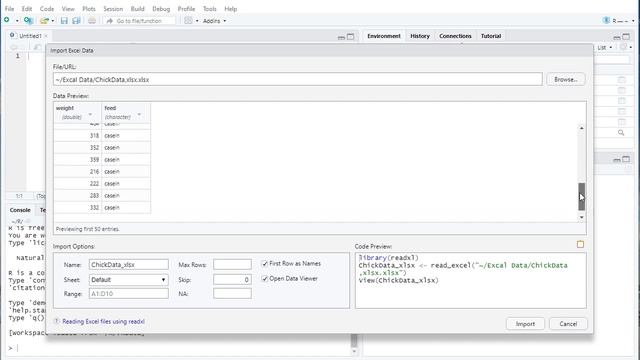Switch to the Connections tab
The image size is (640, 360).
click(x=455, y=36)
